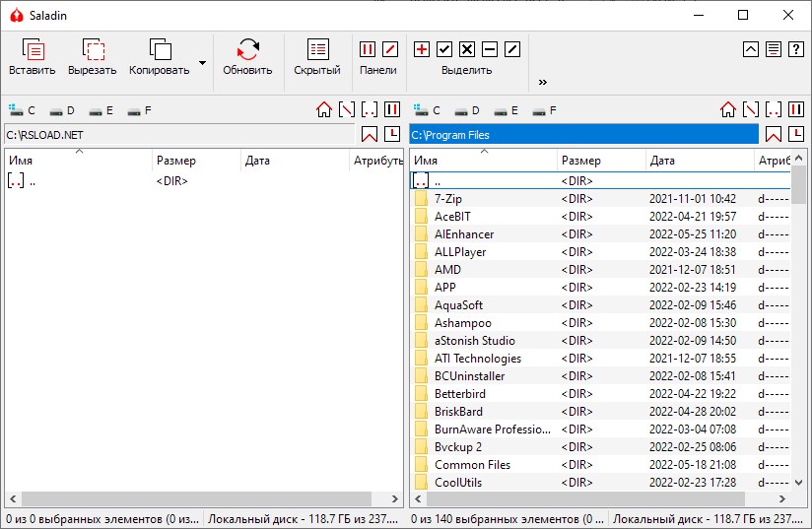Image resolution: width=812 pixels, height=529 pixels.
Task: Click two-bar panel icon in right panel
Action: (796, 109)
